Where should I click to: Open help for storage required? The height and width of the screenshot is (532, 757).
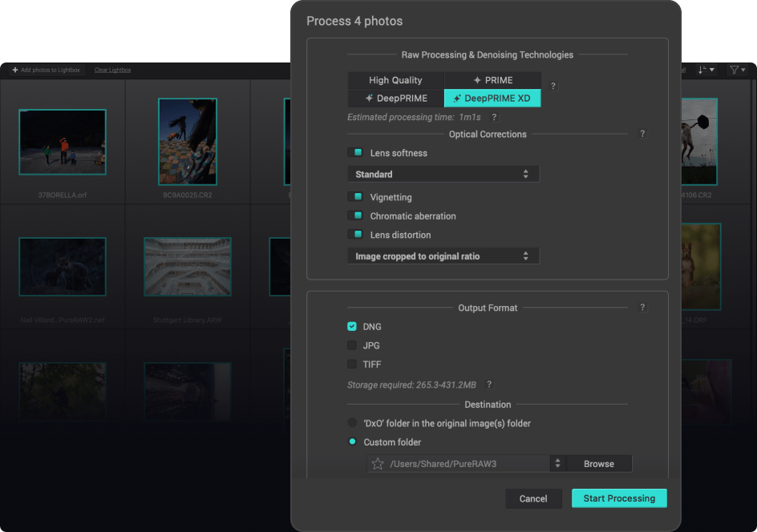click(x=489, y=385)
